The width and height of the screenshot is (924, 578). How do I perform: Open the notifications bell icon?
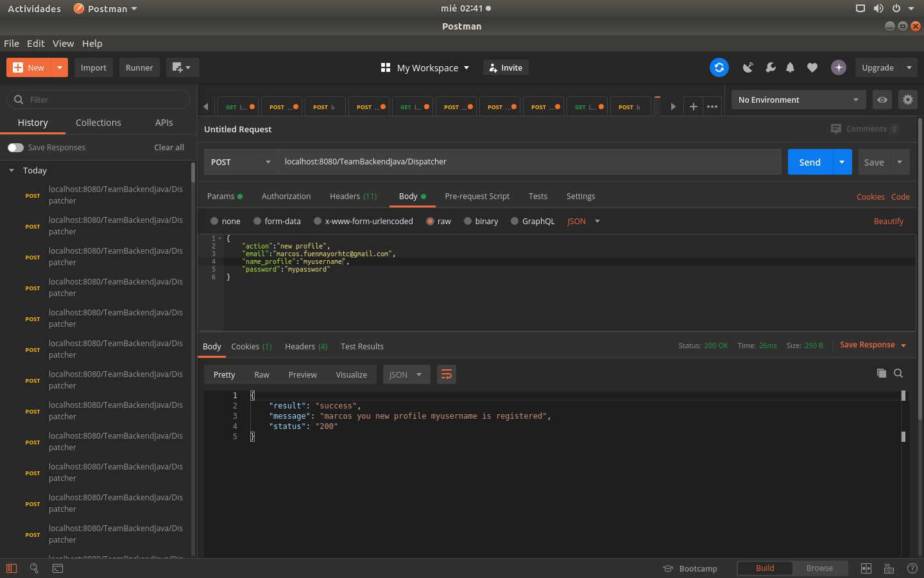point(791,67)
